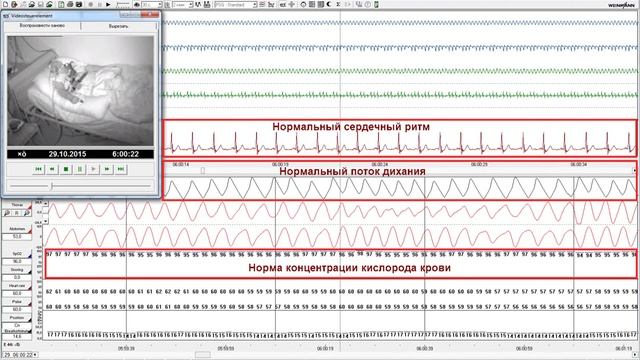Click the zoom-in magnifier under Thorax label

pos(7,213)
